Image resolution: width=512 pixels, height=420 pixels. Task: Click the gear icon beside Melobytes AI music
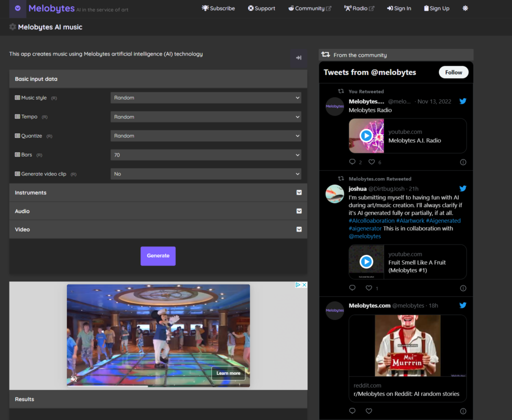coord(12,27)
